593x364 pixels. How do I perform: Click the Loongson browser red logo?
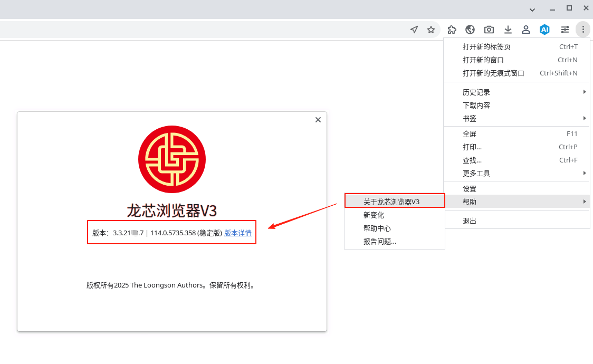click(x=172, y=159)
